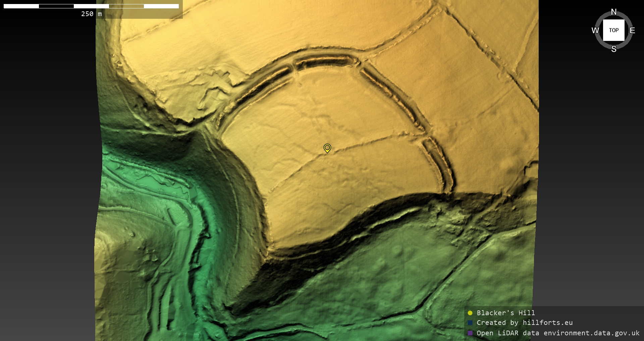Screen dimensions: 644x341
Task: Click the S label on the compass
Action: coord(613,49)
